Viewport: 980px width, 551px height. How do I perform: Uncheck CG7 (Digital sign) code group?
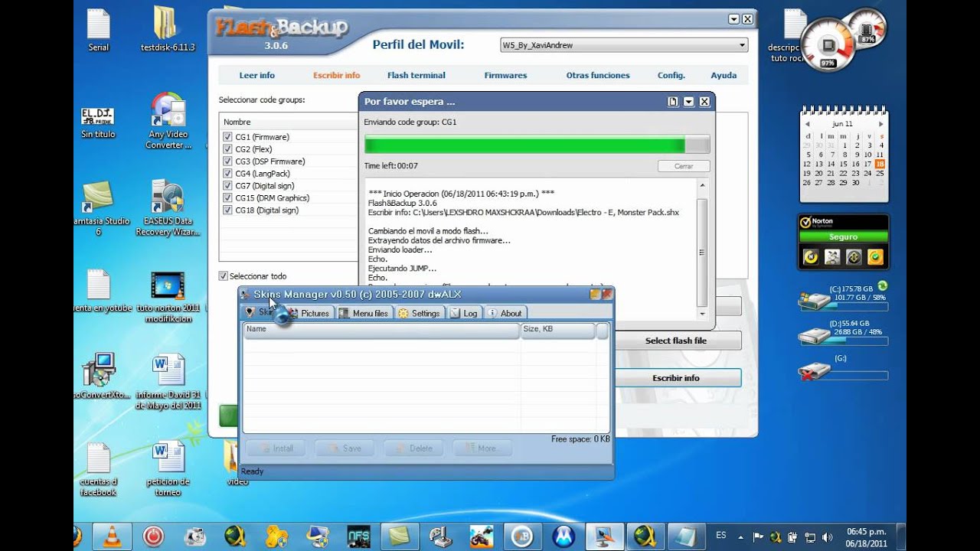pos(227,186)
